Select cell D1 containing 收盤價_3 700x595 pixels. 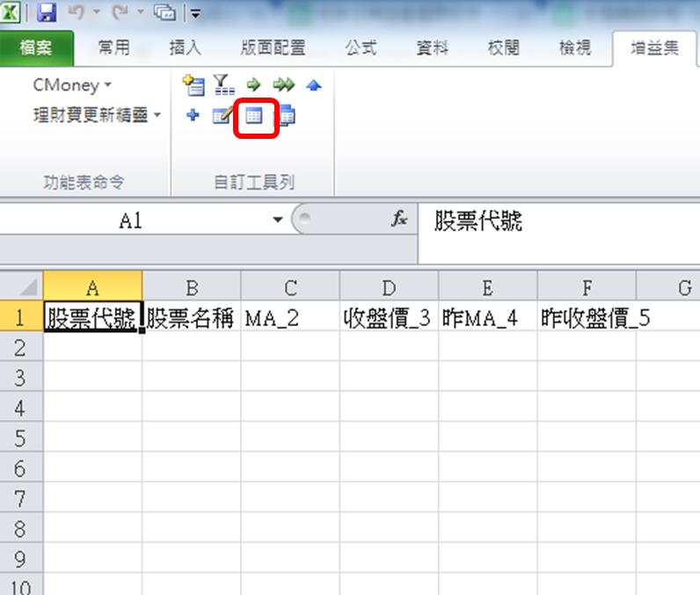(390, 317)
